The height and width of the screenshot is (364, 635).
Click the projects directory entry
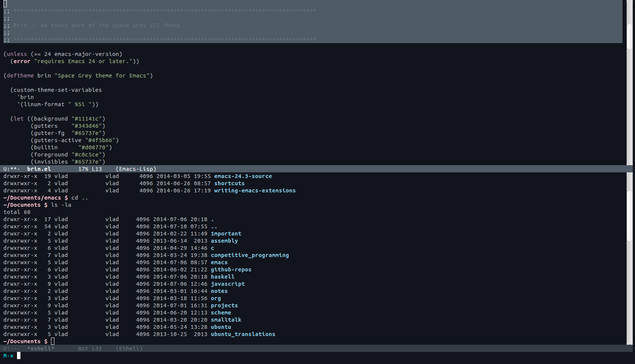pos(225,305)
